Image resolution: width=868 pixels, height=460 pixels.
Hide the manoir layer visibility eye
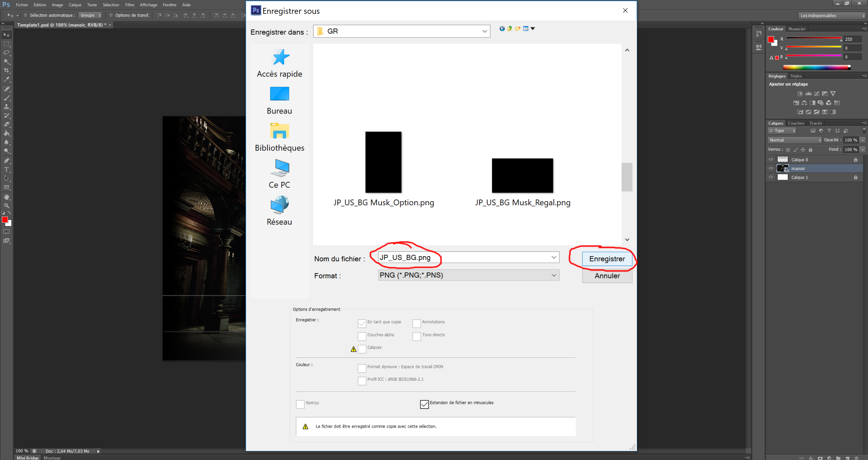(771, 168)
